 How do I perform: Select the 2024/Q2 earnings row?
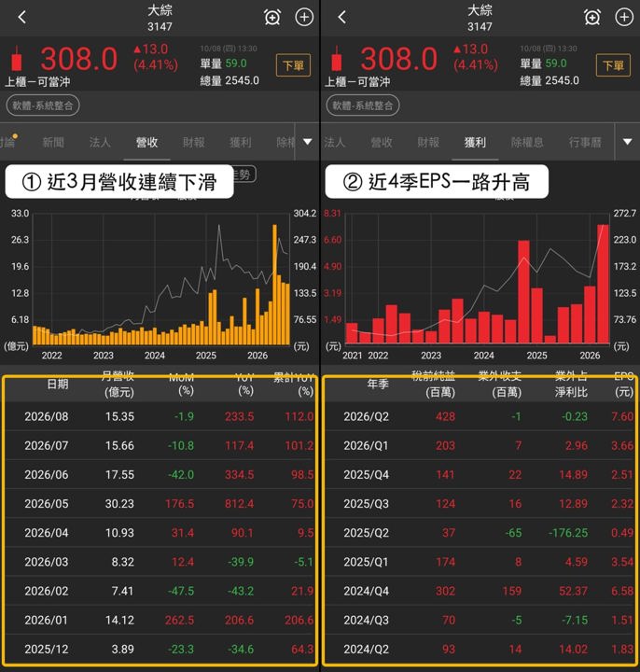[480, 650]
